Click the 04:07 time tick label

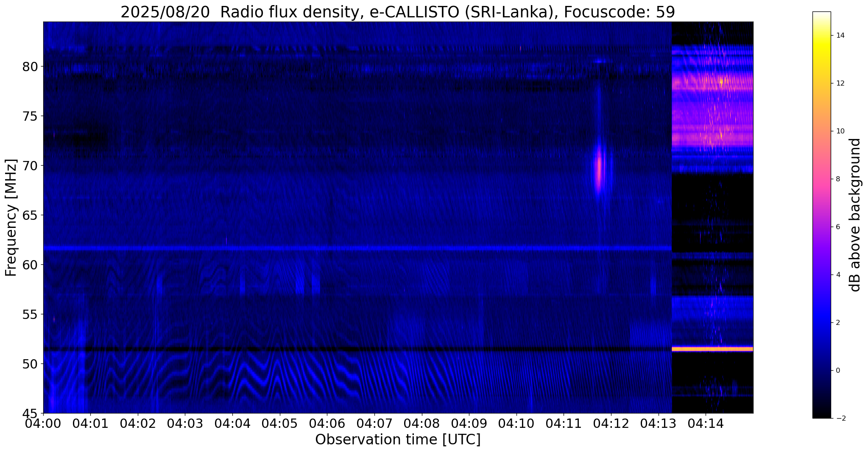pos(374,423)
